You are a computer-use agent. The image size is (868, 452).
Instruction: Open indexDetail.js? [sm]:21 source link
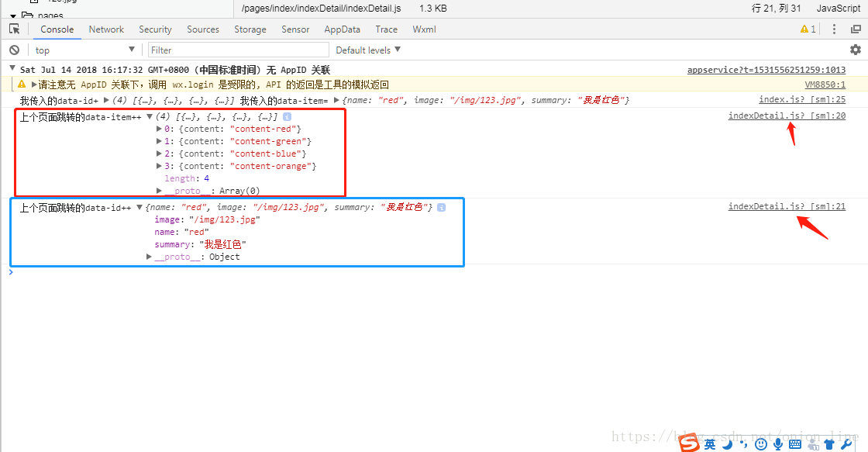click(787, 206)
